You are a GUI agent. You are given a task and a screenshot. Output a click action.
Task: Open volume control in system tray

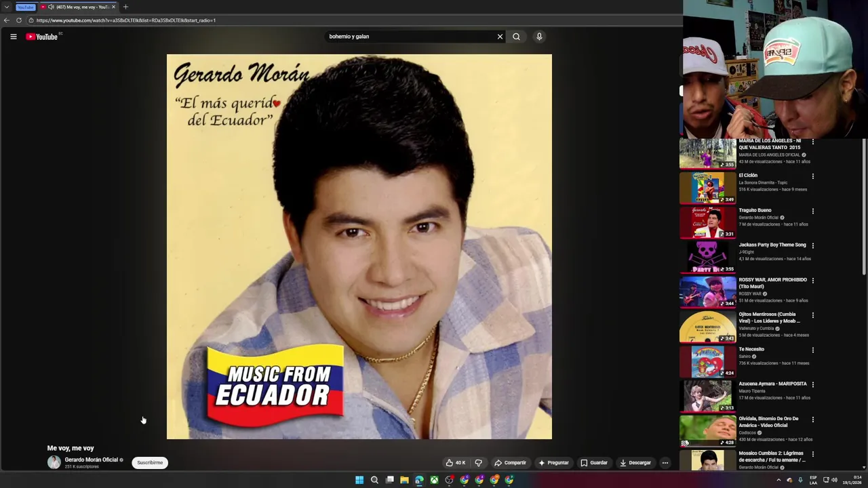pos(834,480)
